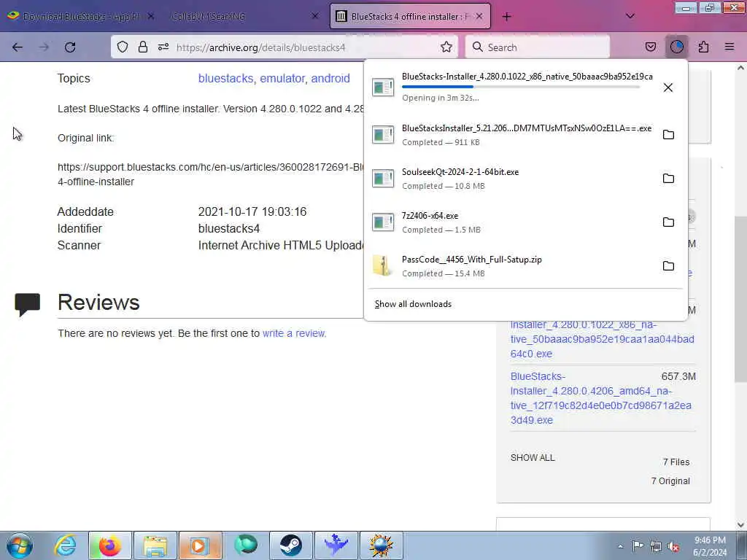
Task: Open the blue bird taskbar app
Action: 336,545
